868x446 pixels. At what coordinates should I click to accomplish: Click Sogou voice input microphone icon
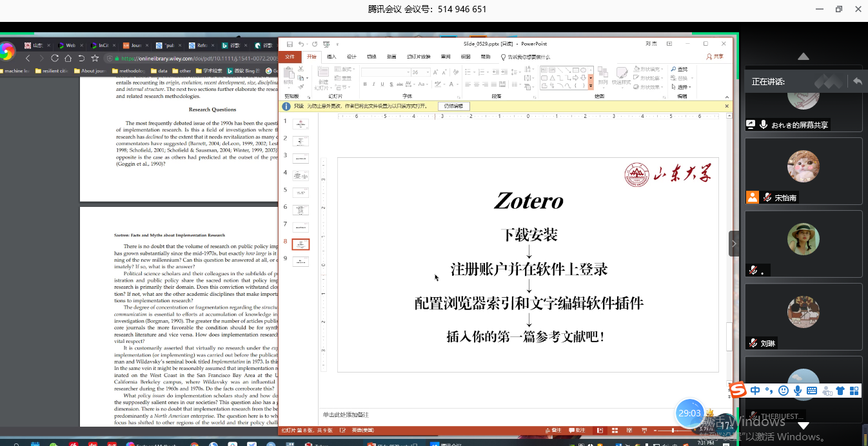798,391
